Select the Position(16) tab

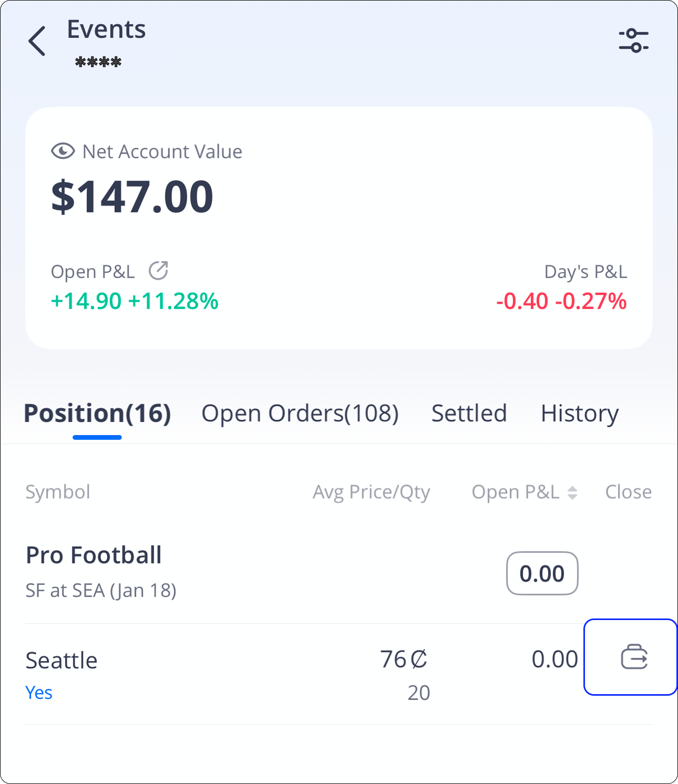tap(97, 414)
